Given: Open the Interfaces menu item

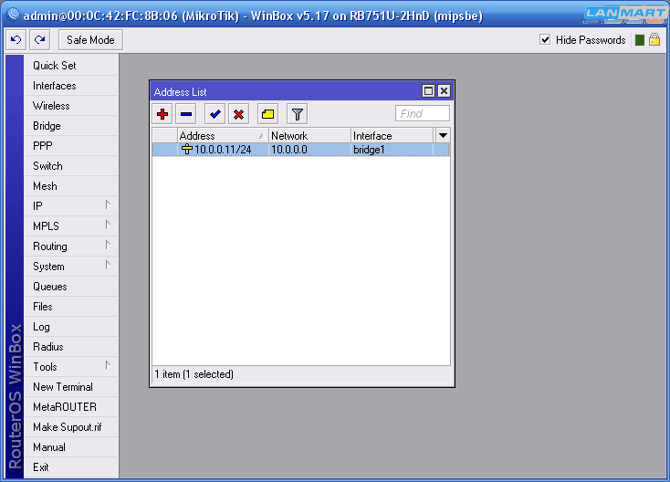Looking at the screenshot, I should tap(71, 86).
